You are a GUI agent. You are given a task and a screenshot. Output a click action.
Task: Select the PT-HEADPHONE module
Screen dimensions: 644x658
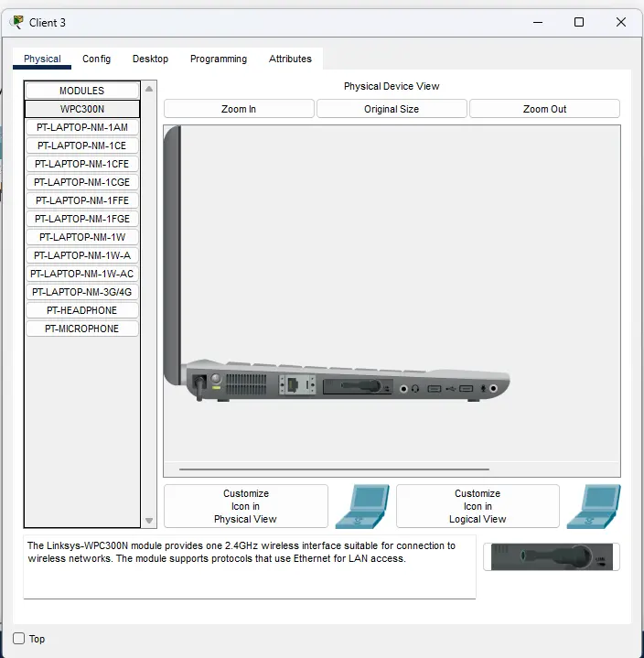pyautogui.click(x=81, y=310)
